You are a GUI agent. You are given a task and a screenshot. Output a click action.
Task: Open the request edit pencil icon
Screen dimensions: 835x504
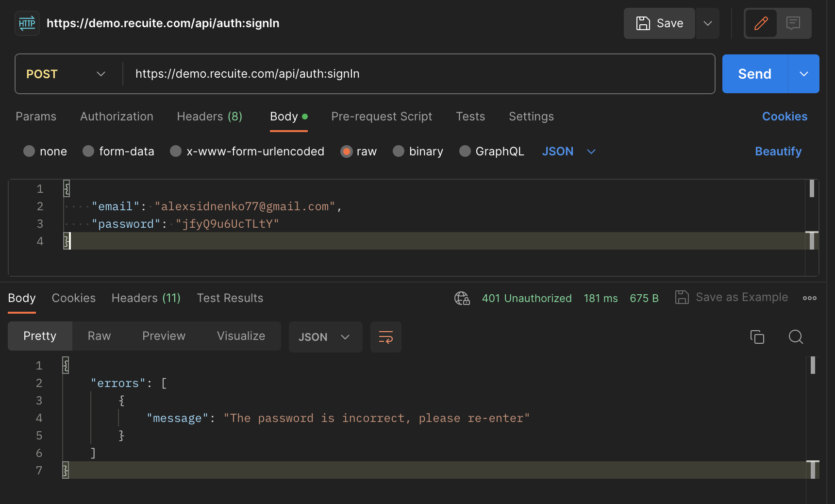tap(761, 23)
